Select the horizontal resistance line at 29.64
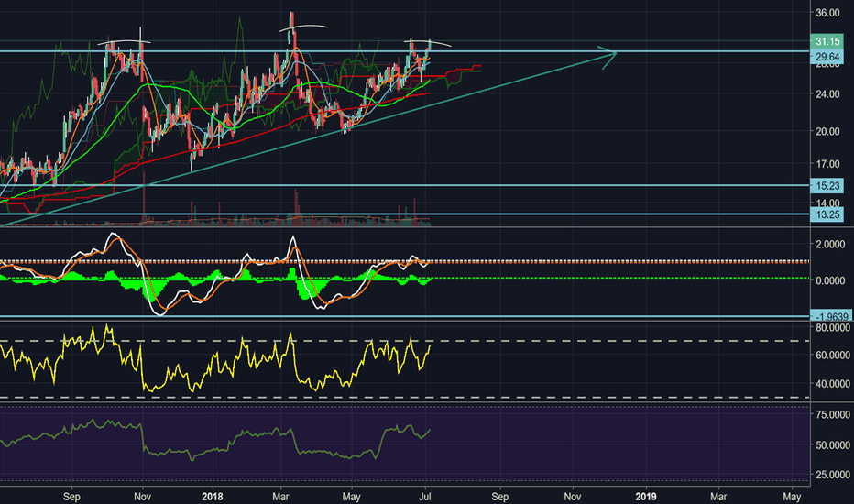The image size is (854, 504). coord(405,51)
